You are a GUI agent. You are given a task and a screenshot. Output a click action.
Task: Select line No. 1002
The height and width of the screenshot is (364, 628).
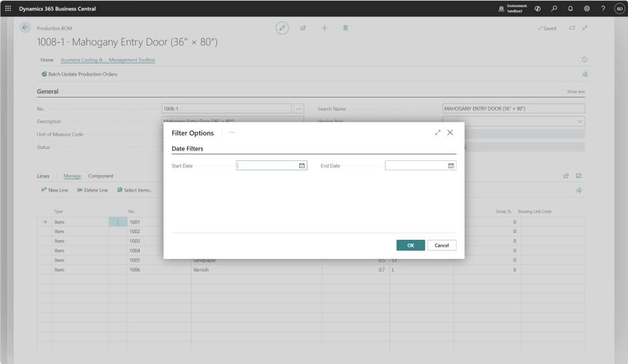pos(134,232)
